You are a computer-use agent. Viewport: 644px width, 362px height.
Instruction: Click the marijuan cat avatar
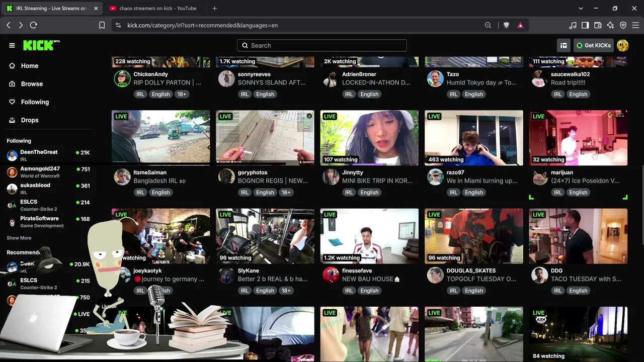coord(539,177)
